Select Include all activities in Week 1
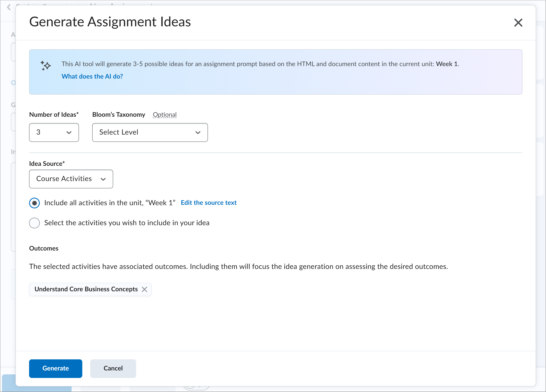 34,203
